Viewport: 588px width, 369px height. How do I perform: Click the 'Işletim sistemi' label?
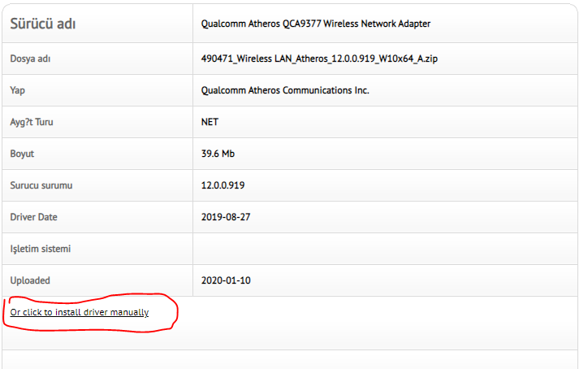[x=41, y=249]
